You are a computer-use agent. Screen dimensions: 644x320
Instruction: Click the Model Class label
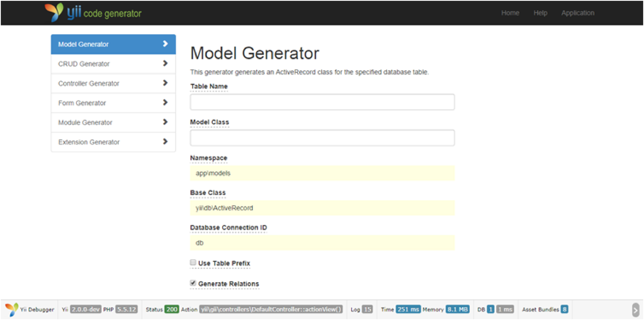[209, 122]
